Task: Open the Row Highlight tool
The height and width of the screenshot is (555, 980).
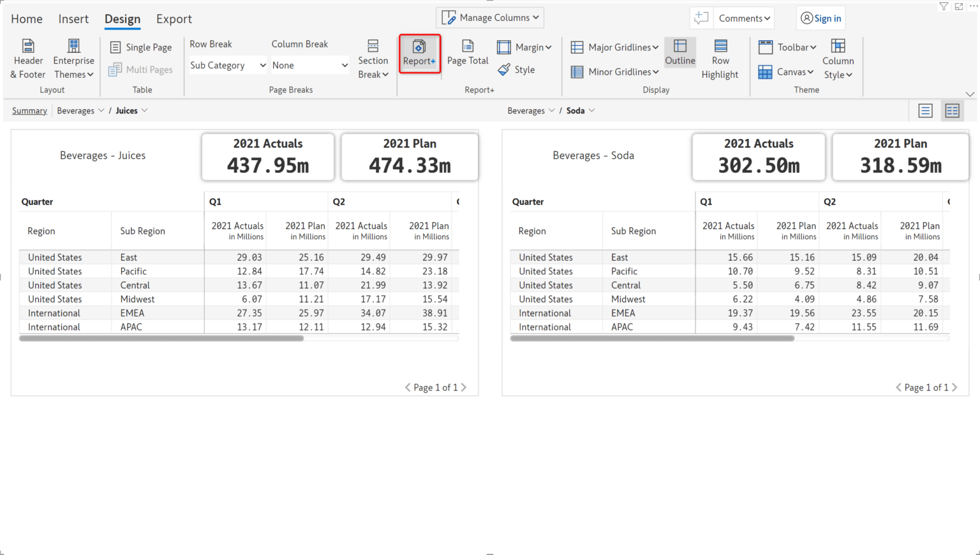Action: 720,57
